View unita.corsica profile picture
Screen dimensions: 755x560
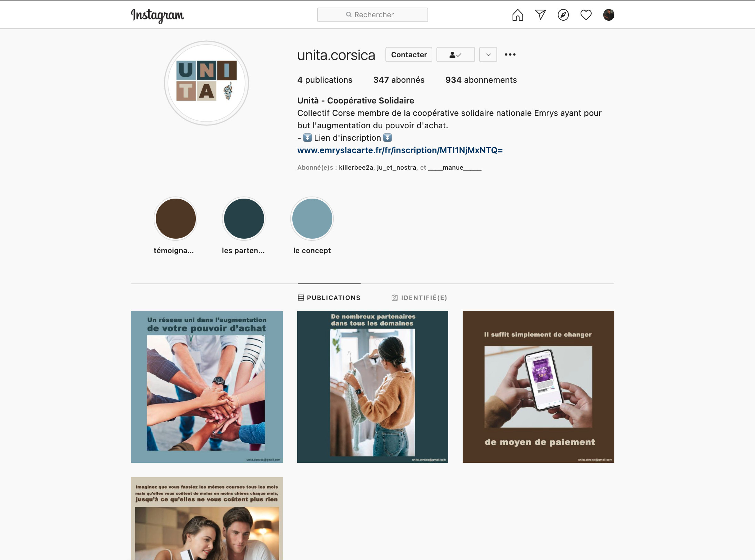tap(207, 83)
